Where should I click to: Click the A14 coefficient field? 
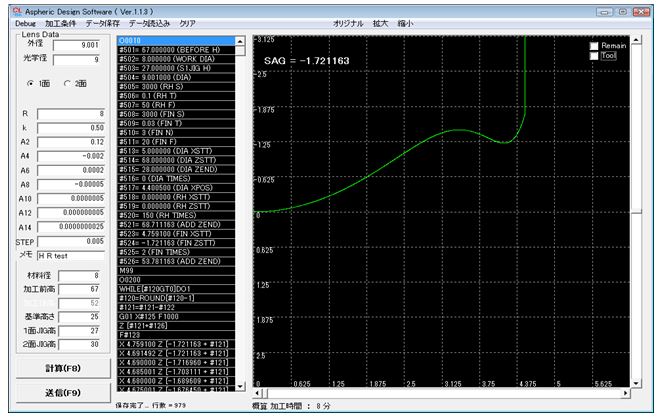coord(71,227)
